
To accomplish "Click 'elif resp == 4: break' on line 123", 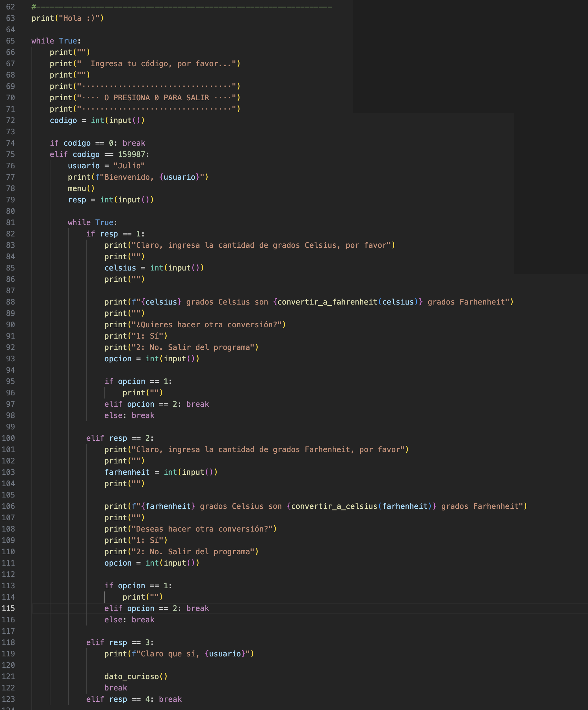I will point(134,699).
